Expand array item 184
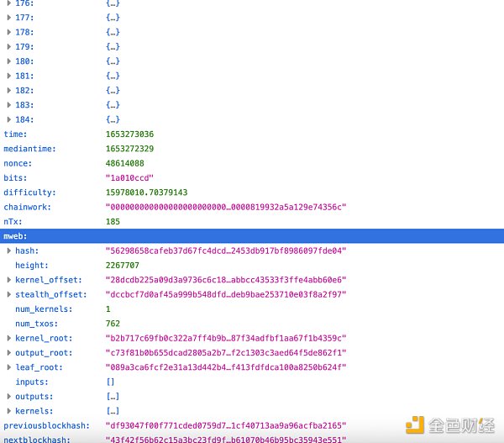 point(9,119)
